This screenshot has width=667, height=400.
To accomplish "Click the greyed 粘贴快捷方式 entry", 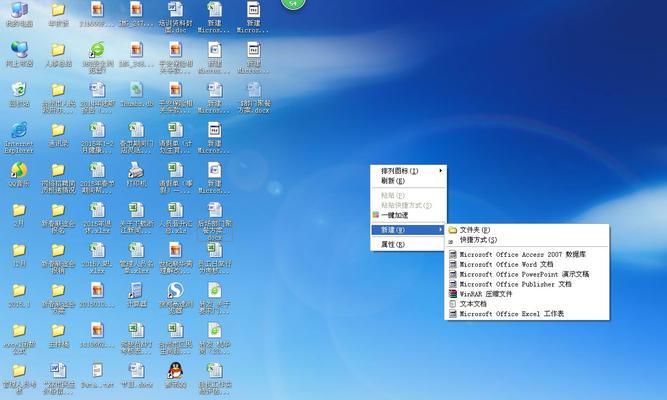I will click(408, 205).
